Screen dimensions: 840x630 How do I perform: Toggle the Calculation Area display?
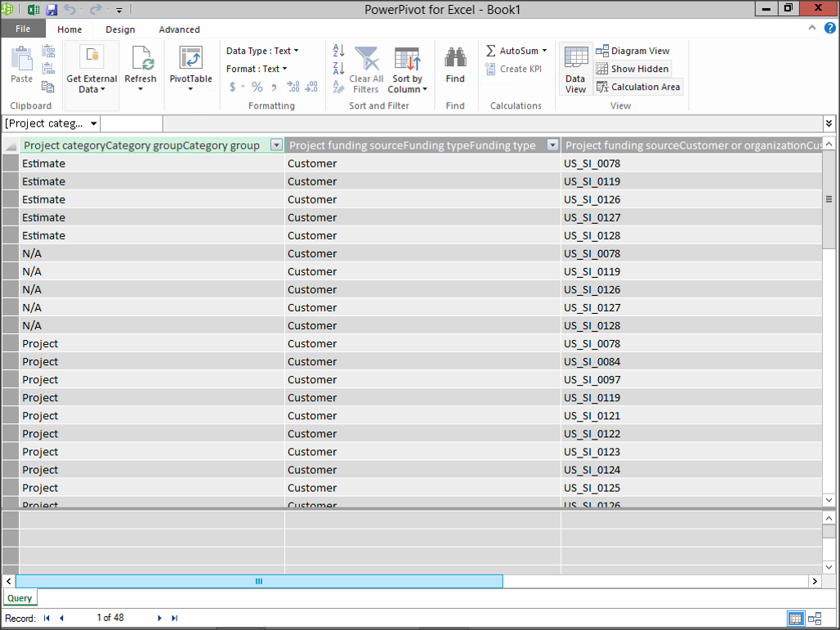click(638, 87)
